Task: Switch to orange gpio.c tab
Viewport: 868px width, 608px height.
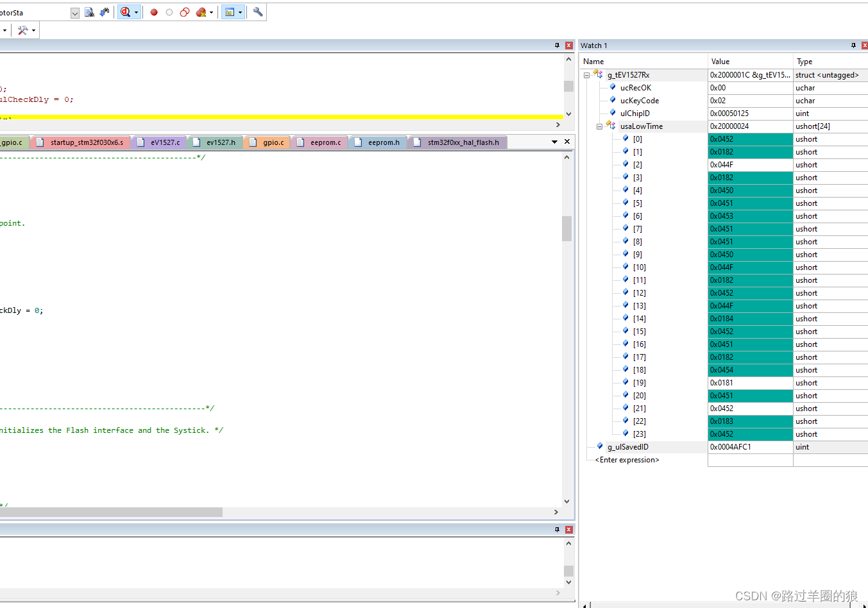Action: pos(267,142)
